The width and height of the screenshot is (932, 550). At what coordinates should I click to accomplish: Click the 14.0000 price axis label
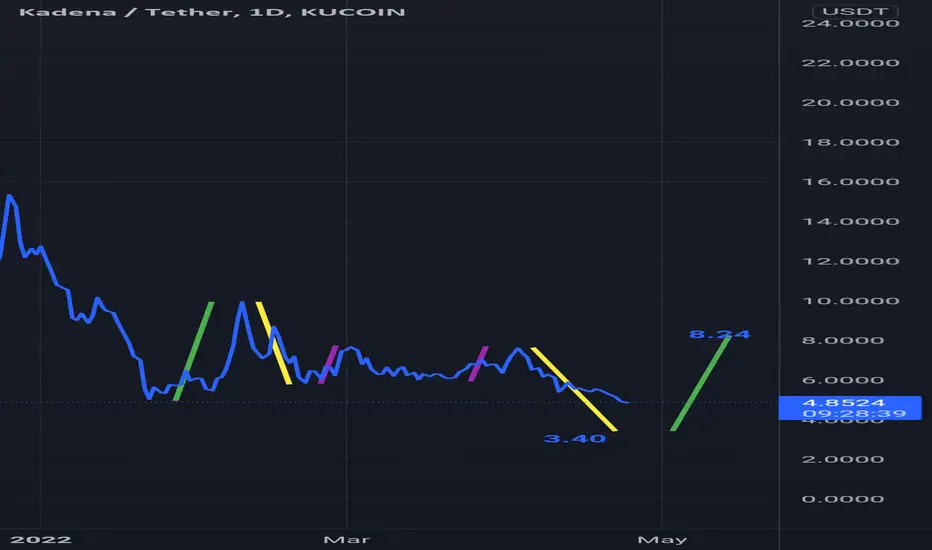(851, 221)
